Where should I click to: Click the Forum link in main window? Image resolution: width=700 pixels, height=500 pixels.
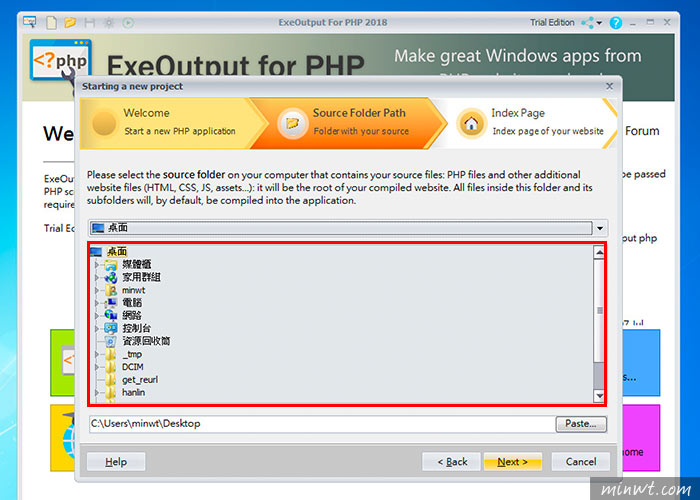(x=642, y=131)
